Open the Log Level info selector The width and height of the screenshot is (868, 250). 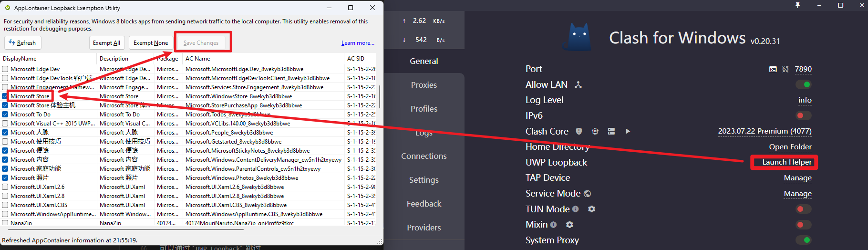(805, 100)
